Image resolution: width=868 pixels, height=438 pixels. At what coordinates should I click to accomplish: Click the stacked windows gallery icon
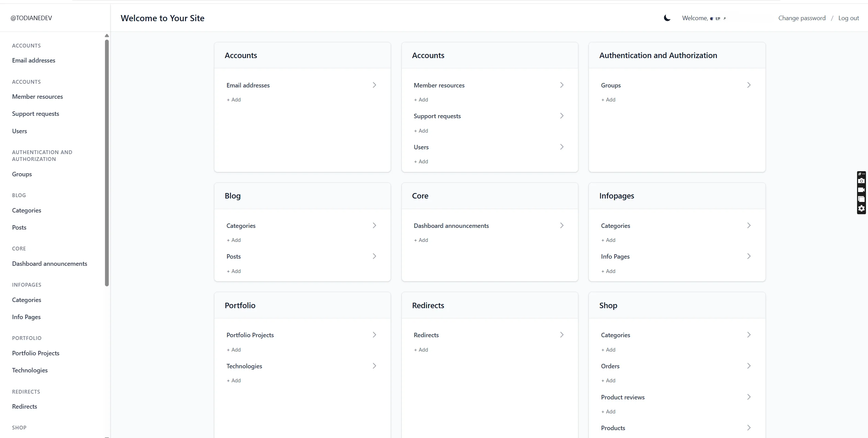[861, 199]
